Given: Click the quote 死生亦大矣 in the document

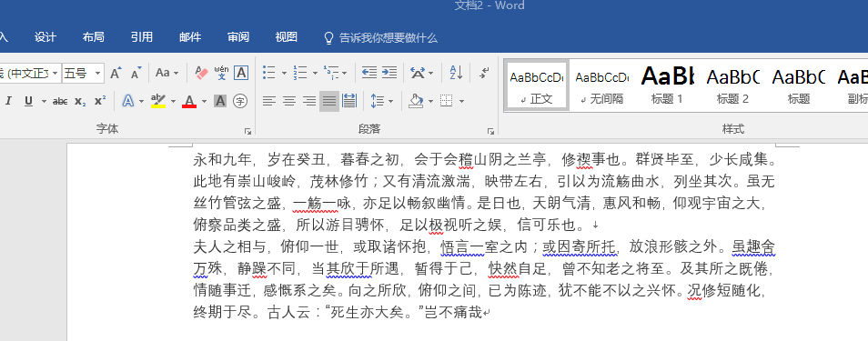Looking at the screenshot, I should click(367, 312).
